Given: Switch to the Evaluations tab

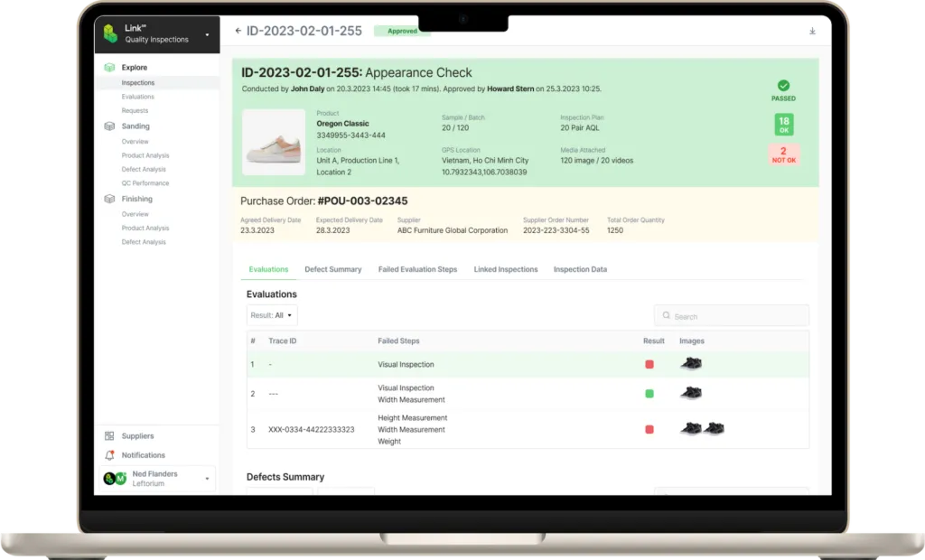Looking at the screenshot, I should pos(268,269).
